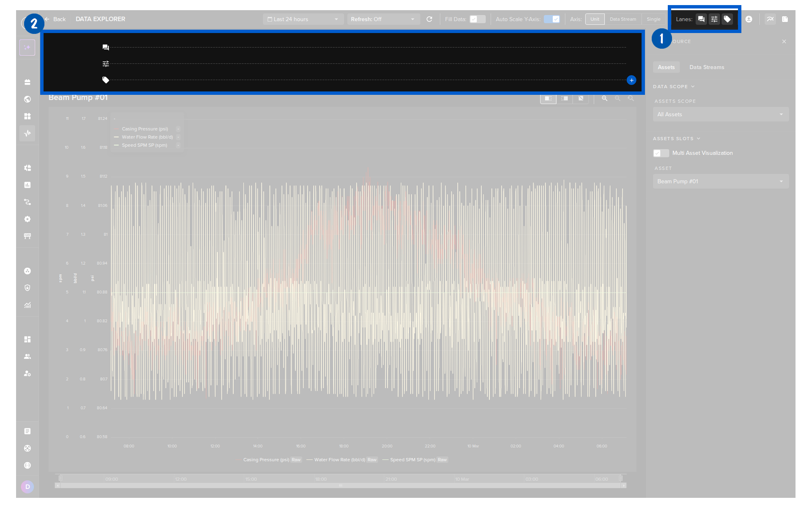Viewport: 812px width, 508px height.
Task: Zoom in on the chart
Action: [x=605, y=98]
